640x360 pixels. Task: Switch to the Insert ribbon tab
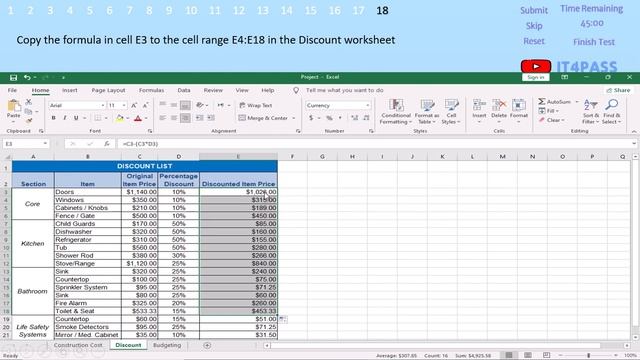[x=70, y=90]
